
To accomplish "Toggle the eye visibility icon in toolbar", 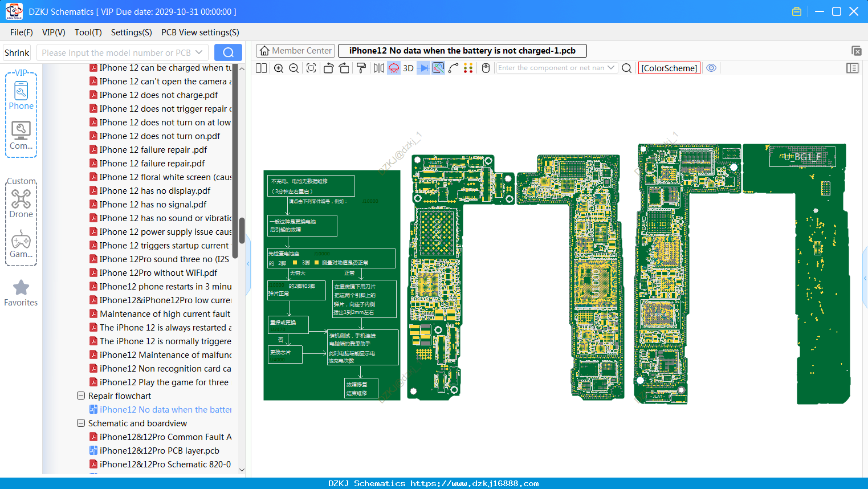I will [x=711, y=68].
